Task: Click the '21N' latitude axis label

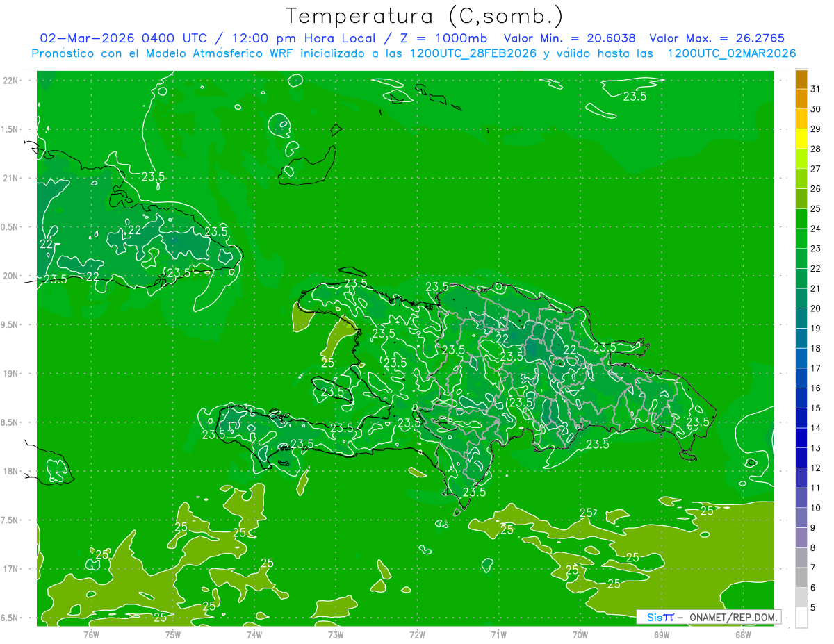Action: point(11,178)
